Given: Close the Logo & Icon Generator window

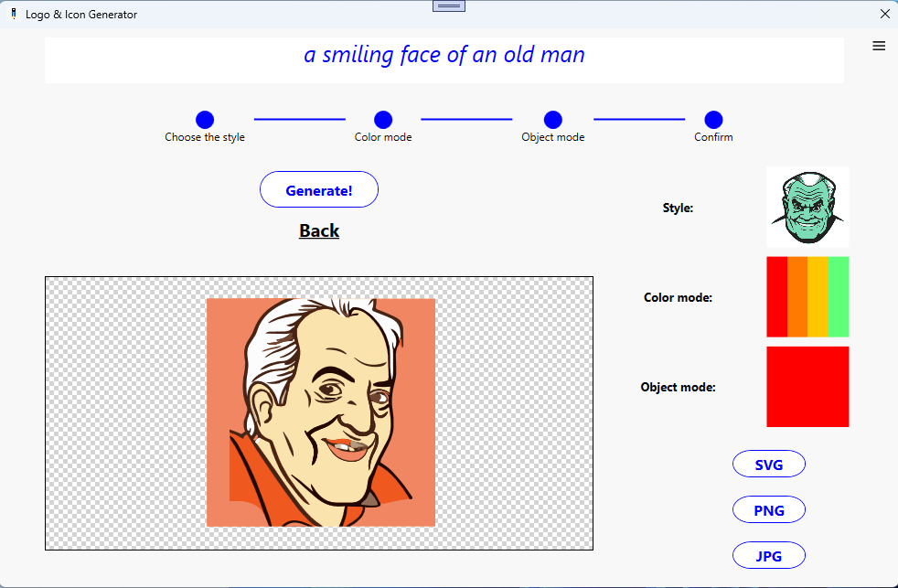Looking at the screenshot, I should point(884,14).
